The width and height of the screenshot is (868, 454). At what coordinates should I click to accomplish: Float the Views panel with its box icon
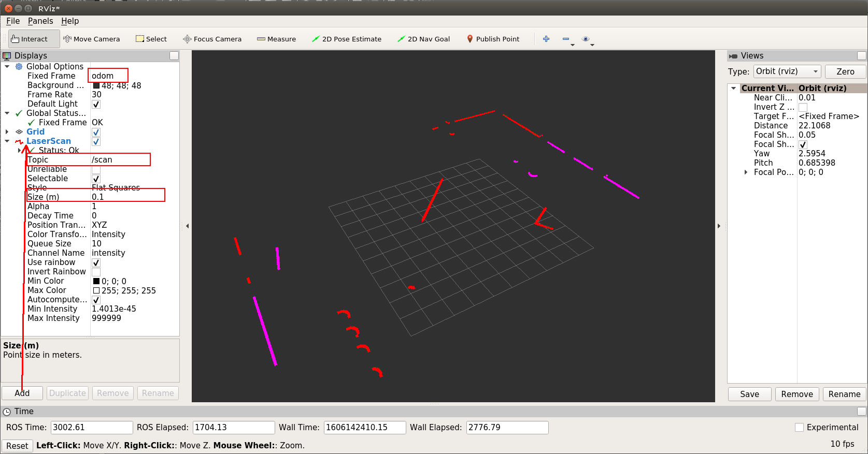point(861,55)
